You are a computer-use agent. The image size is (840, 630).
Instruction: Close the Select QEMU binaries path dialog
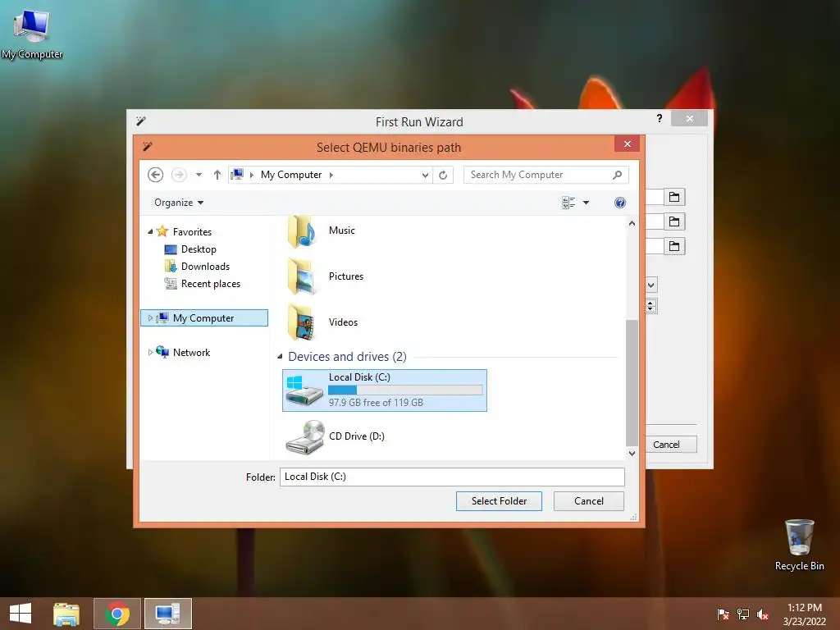coord(628,144)
